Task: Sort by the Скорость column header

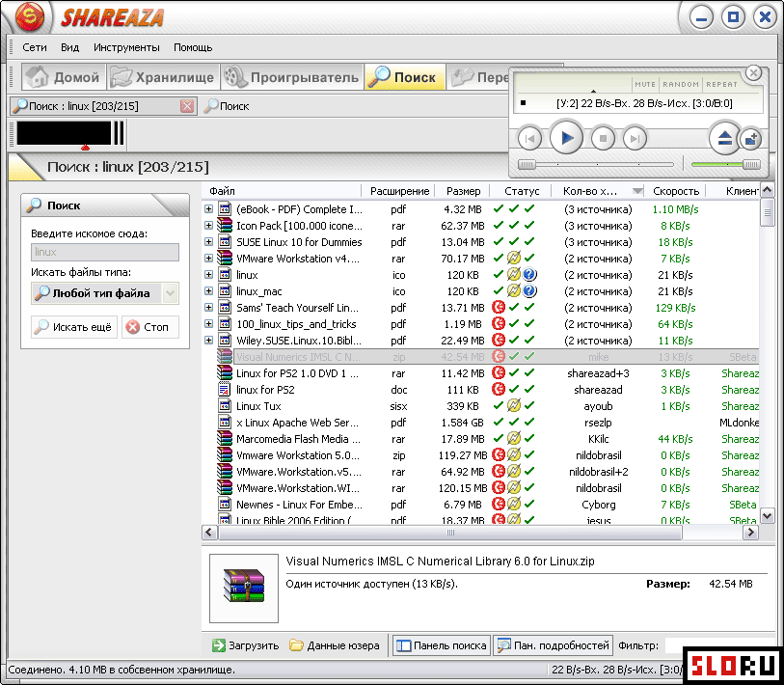Action: (675, 191)
